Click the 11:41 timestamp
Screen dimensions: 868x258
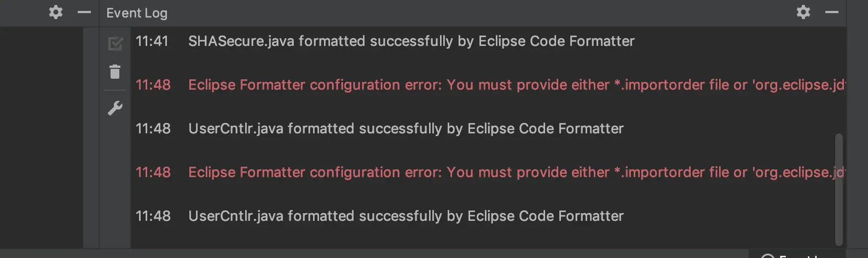click(x=152, y=42)
